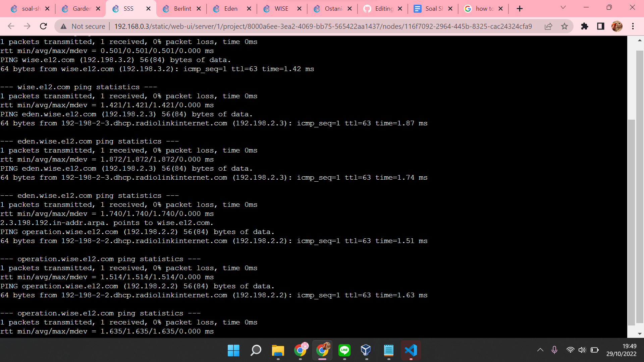Launch VS Code from the taskbar
This screenshot has width=644, height=362.
tap(411, 350)
